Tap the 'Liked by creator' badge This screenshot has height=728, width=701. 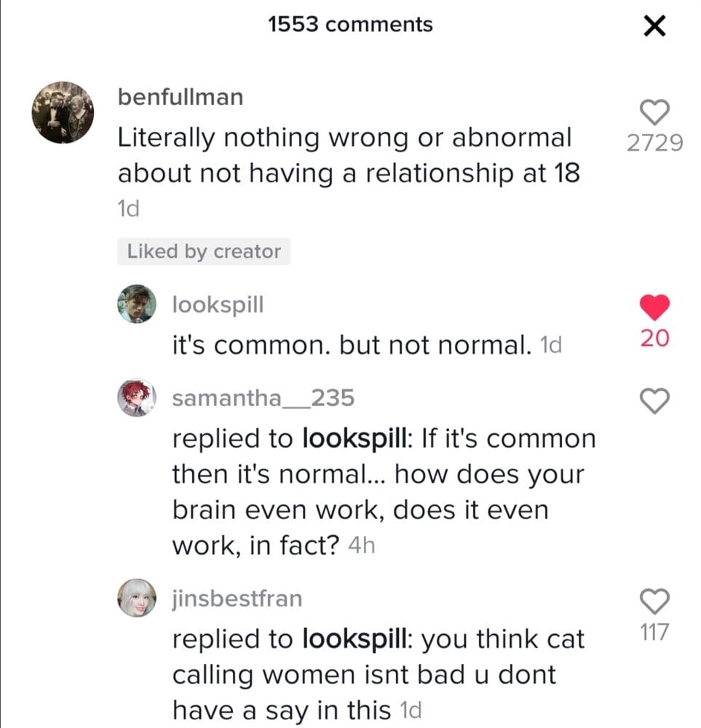[x=204, y=252]
